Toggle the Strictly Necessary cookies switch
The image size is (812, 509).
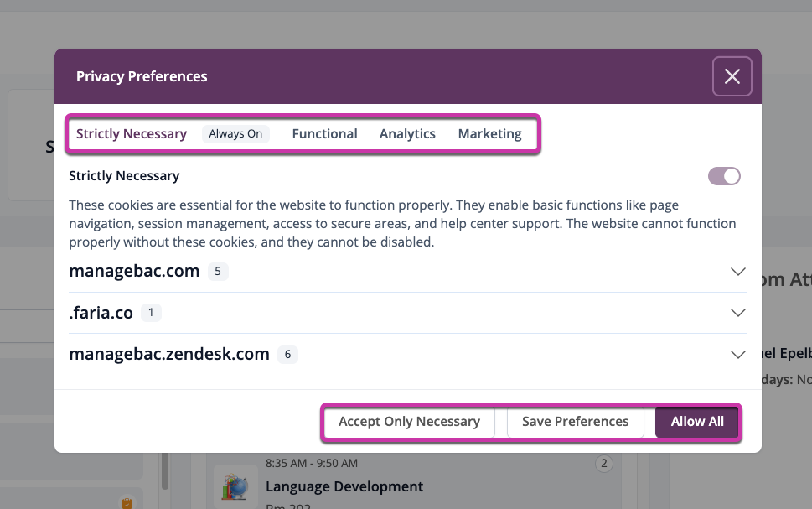724,176
